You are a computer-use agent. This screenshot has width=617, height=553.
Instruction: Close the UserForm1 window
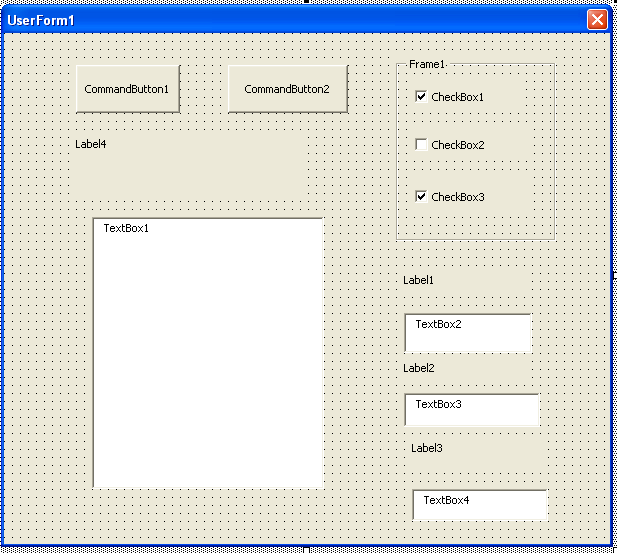pos(597,20)
